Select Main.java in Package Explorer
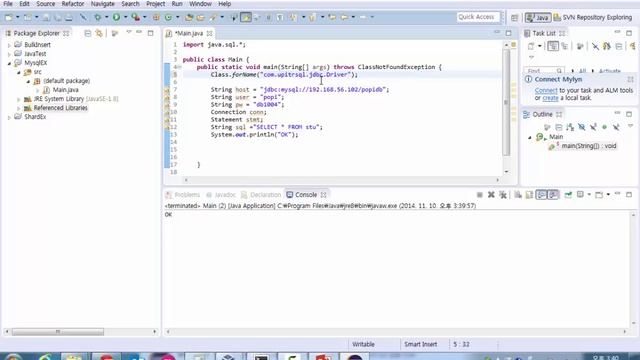640x360 pixels. 65,90
